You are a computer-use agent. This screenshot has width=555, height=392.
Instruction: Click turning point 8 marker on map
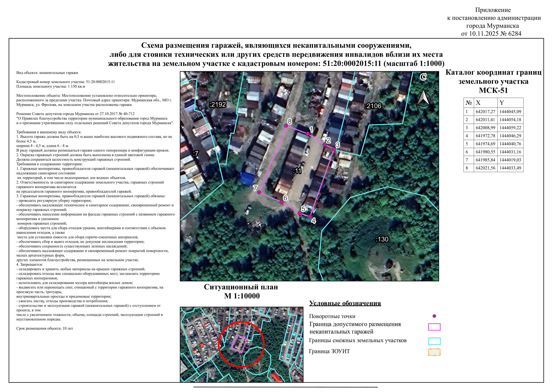[x=286, y=126]
